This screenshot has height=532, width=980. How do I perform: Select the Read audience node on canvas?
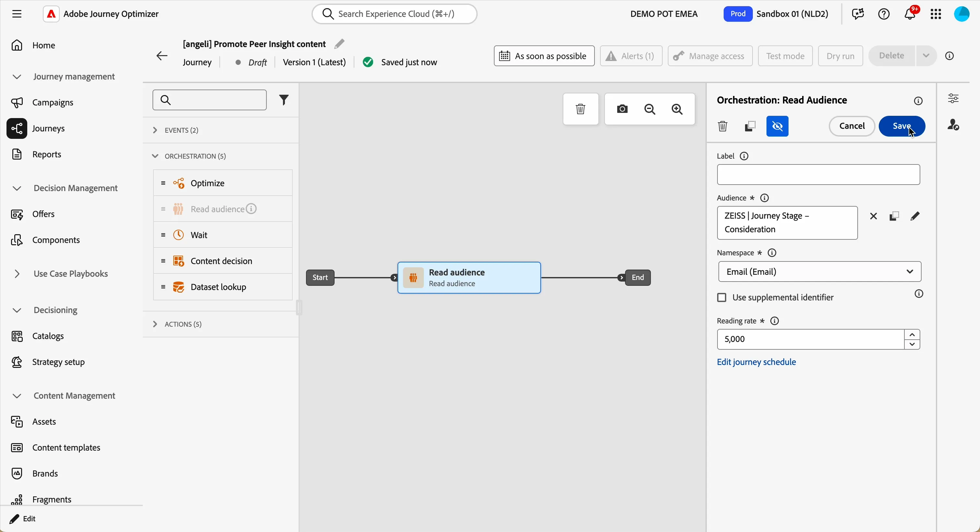(469, 278)
